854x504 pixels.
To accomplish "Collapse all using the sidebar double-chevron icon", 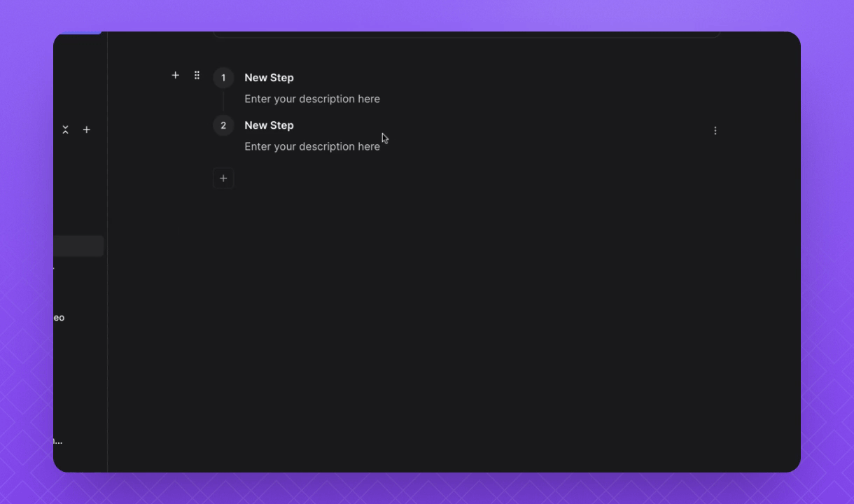I will tap(65, 129).
